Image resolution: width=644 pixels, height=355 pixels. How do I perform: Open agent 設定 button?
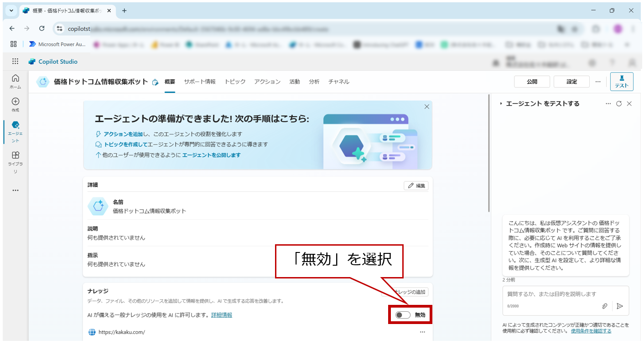coord(571,82)
